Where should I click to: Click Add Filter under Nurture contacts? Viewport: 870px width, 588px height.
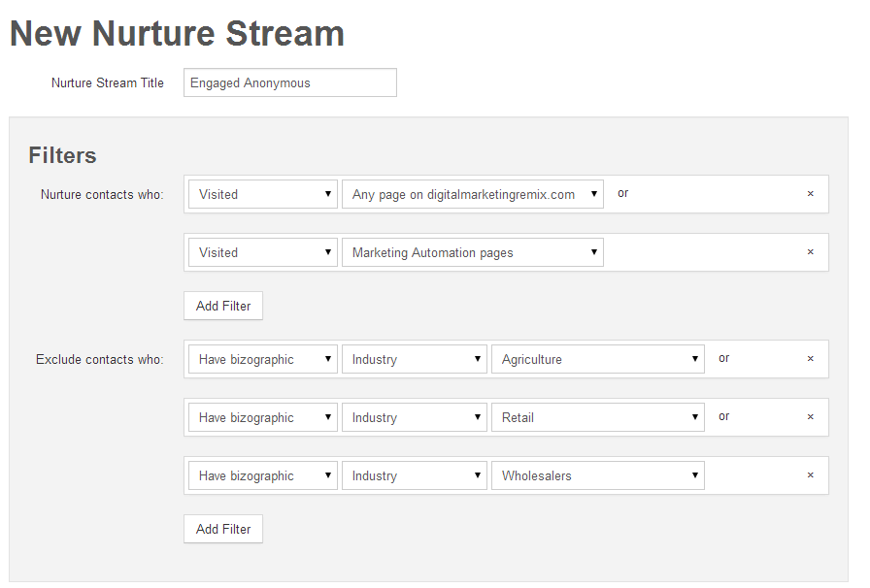pos(223,306)
